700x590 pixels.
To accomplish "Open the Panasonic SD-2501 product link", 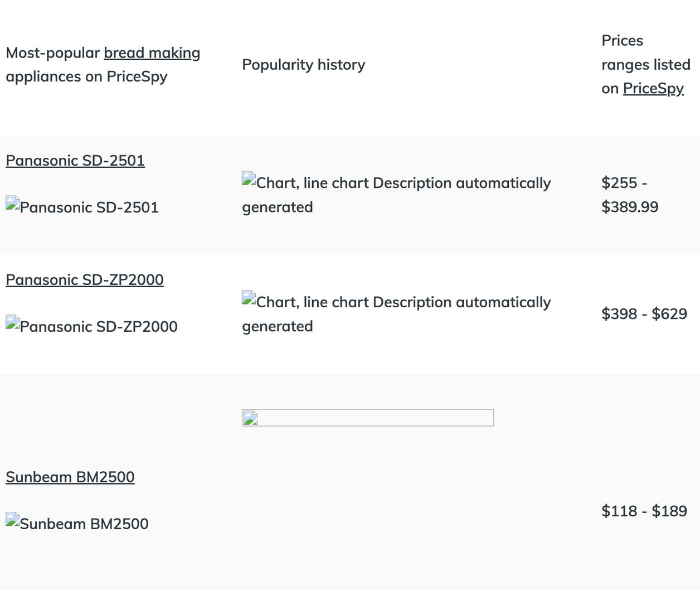I will click(x=75, y=161).
